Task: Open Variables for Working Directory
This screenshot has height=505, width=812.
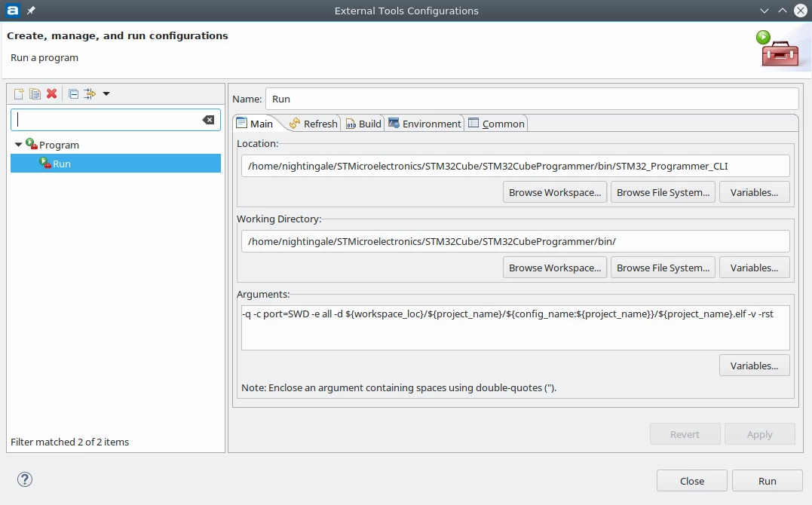Action: [754, 268]
